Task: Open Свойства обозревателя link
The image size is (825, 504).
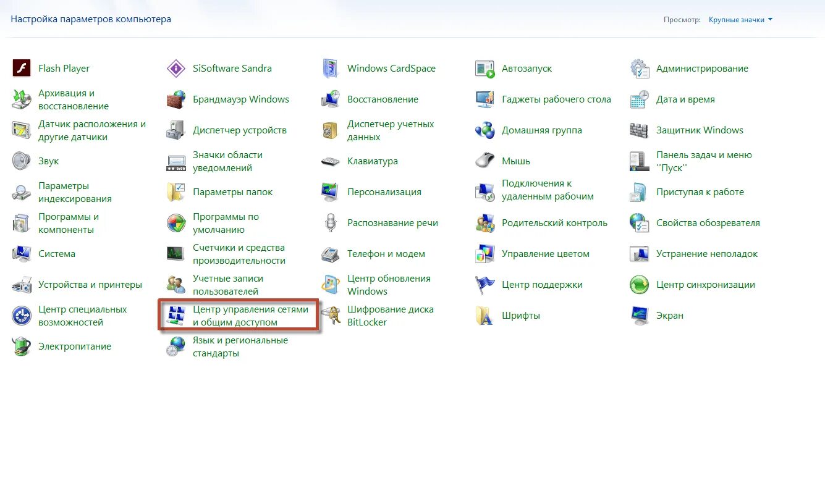Action: click(708, 223)
